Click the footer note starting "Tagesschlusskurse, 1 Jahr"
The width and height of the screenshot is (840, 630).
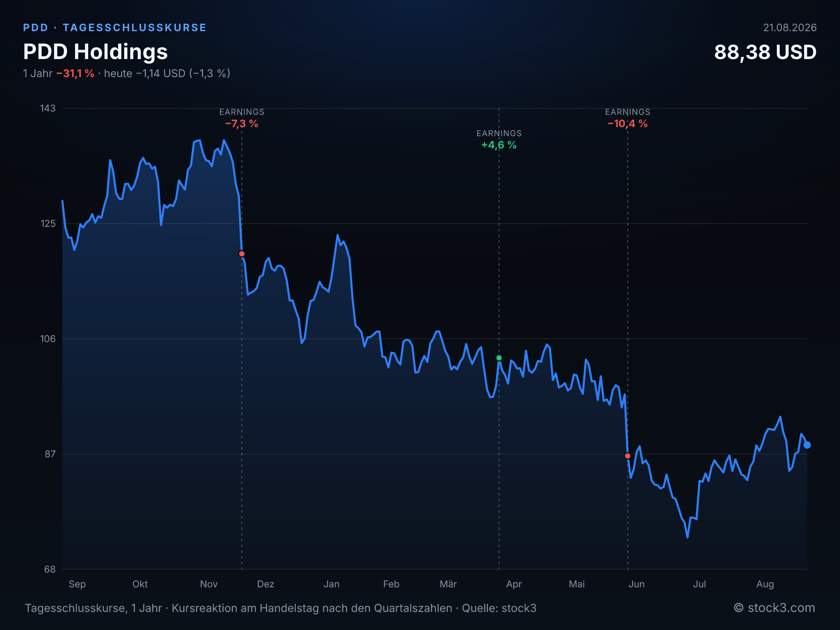[281, 608]
